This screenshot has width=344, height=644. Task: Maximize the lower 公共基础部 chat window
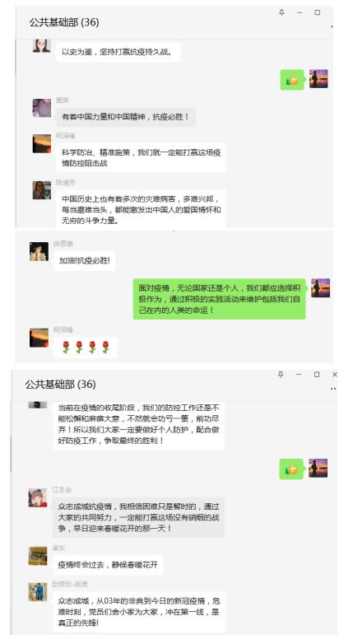317,375
